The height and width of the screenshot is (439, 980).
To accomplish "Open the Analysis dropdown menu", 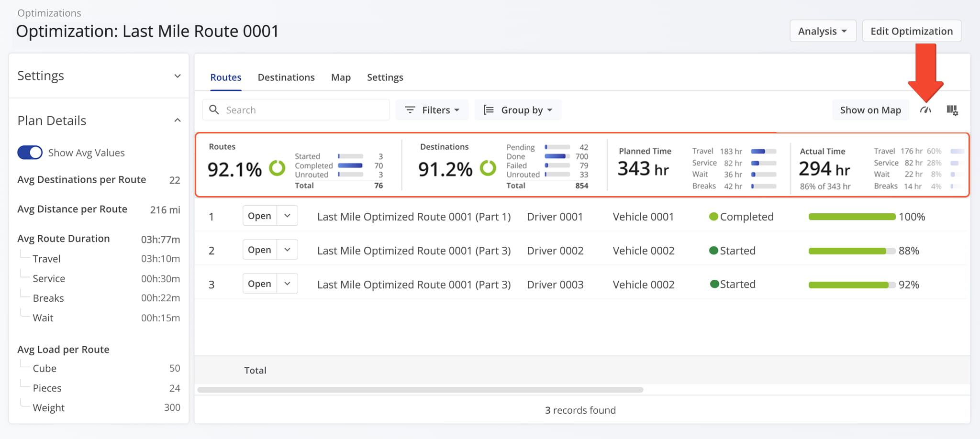I will [x=823, y=31].
